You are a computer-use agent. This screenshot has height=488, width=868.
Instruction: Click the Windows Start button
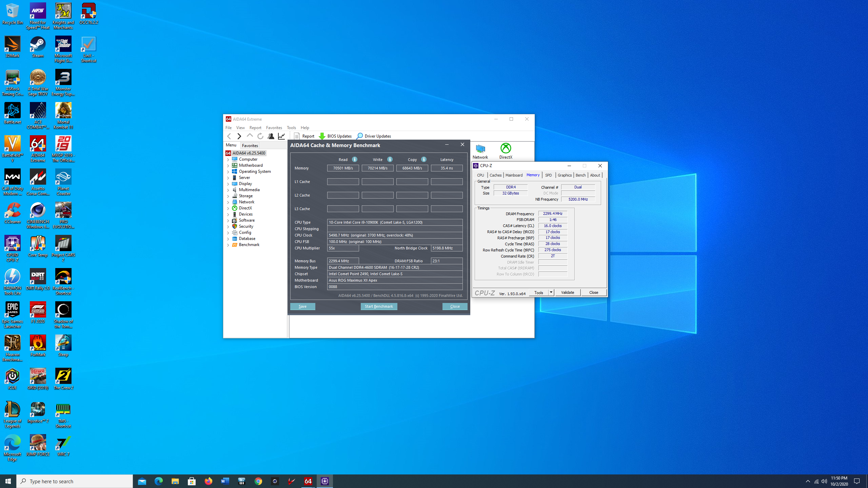pos(8,481)
